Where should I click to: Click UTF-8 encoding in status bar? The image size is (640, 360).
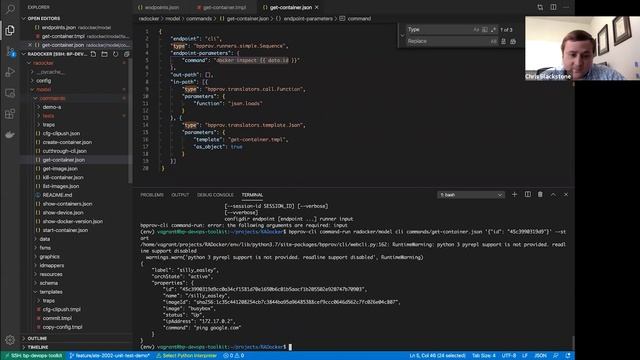click(x=509, y=356)
